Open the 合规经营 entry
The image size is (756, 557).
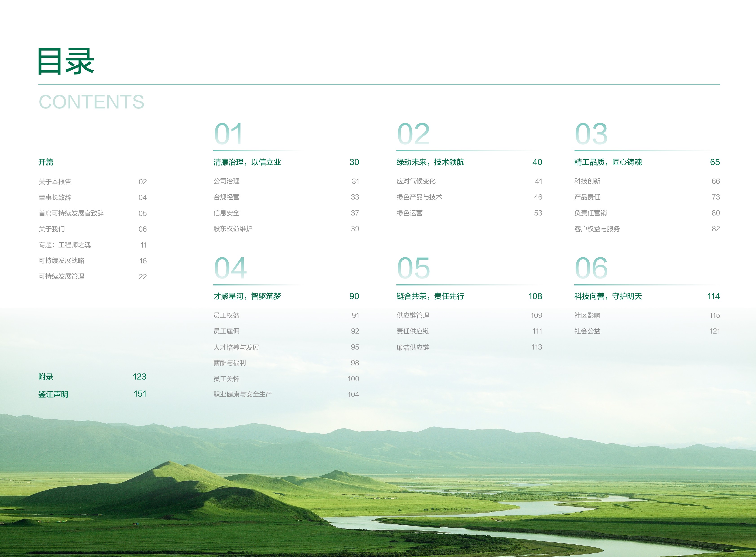226,197
